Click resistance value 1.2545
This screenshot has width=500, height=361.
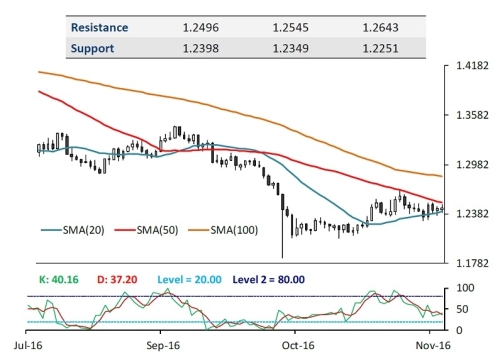coord(290,27)
